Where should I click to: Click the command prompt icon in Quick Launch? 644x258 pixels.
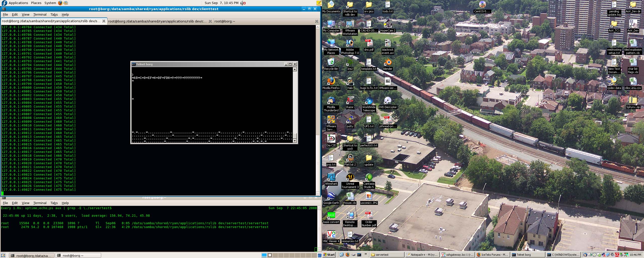359,255
